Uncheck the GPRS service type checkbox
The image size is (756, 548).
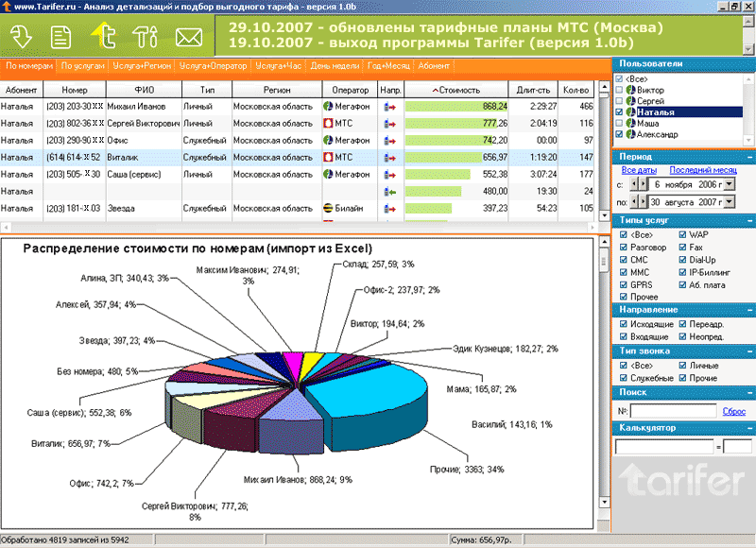tap(622, 284)
